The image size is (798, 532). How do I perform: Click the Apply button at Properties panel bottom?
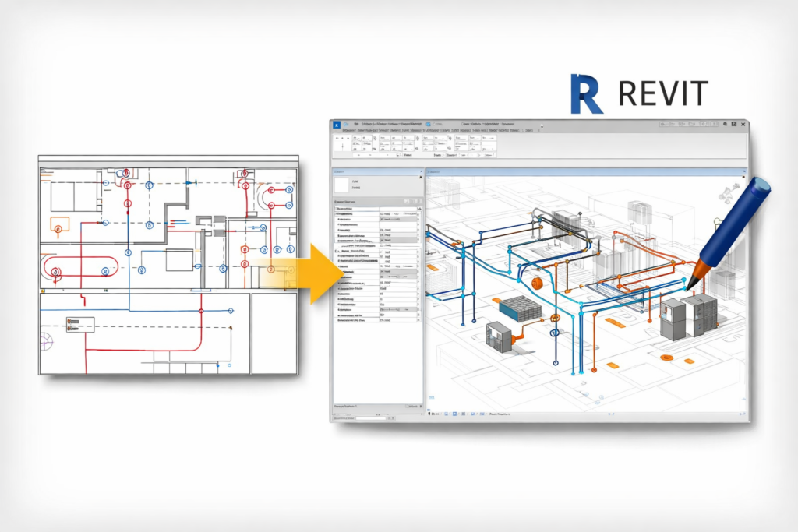[412, 407]
